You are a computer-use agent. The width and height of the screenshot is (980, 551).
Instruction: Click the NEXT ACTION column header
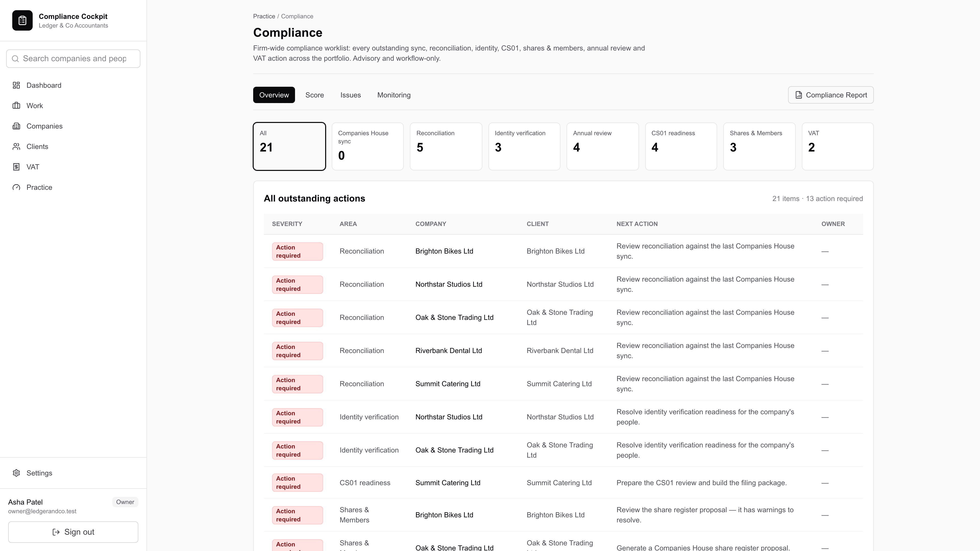[x=637, y=224]
